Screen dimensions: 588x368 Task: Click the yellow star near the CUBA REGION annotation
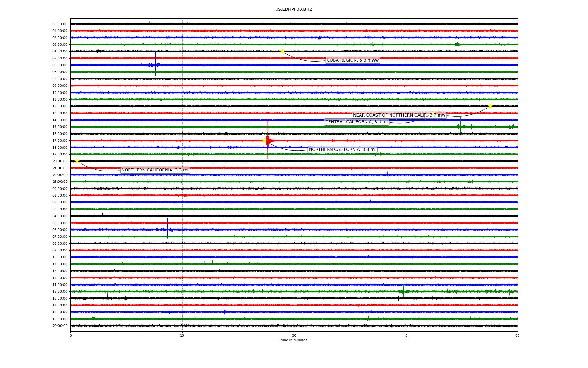[282, 51]
